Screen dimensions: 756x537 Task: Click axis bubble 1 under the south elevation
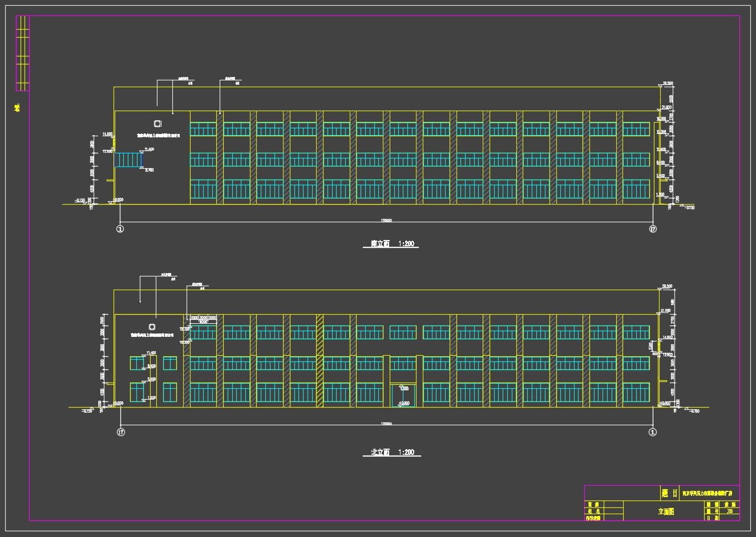click(120, 229)
